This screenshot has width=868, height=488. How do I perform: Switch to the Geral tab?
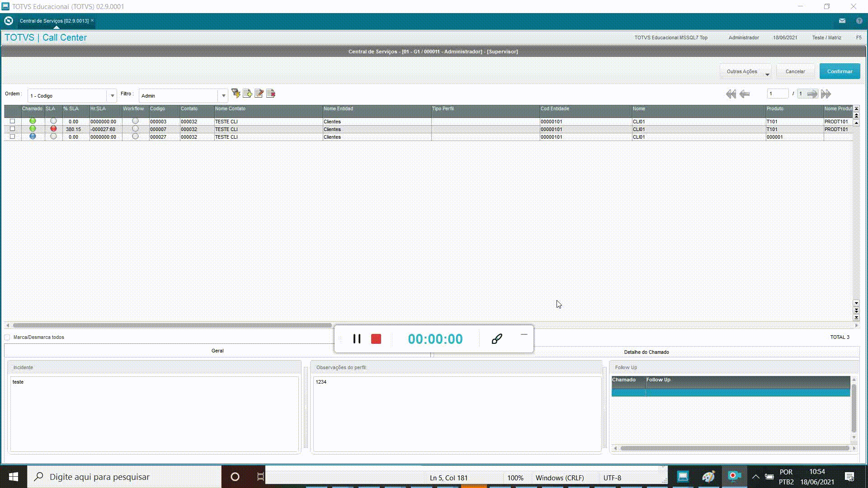click(x=217, y=351)
